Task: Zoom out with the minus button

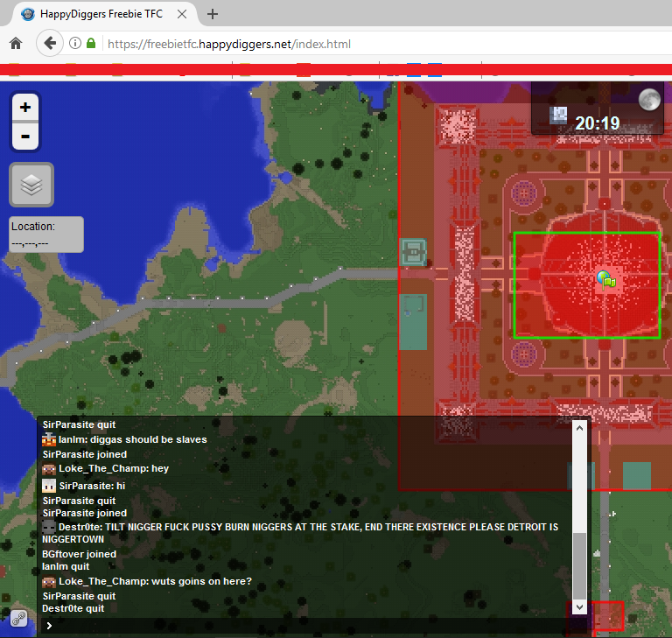Action: [x=25, y=136]
